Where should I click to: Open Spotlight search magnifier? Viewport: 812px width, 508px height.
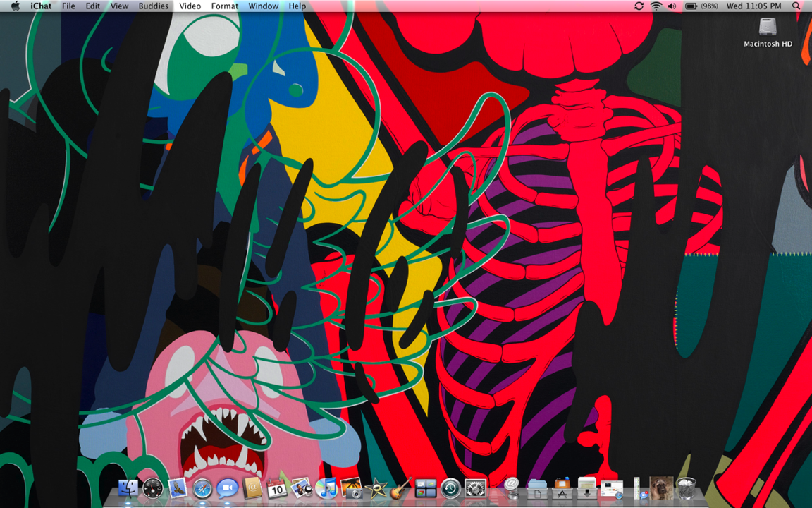point(796,6)
